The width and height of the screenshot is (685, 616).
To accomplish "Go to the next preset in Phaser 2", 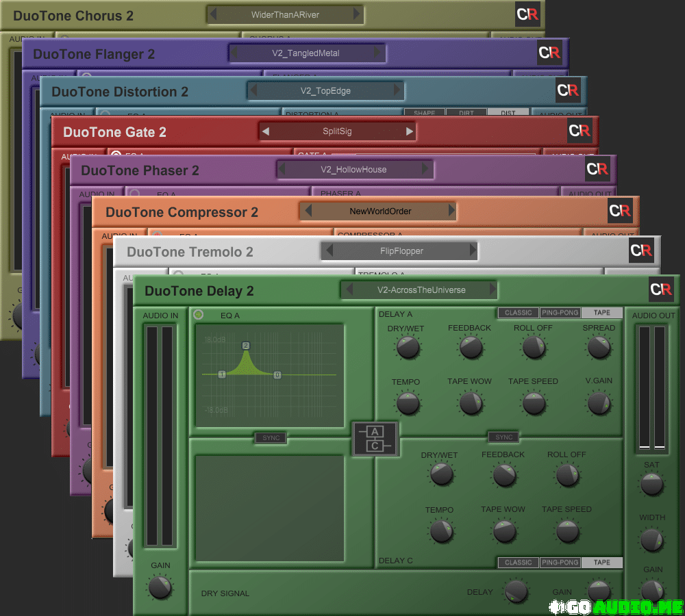I will pos(425,169).
